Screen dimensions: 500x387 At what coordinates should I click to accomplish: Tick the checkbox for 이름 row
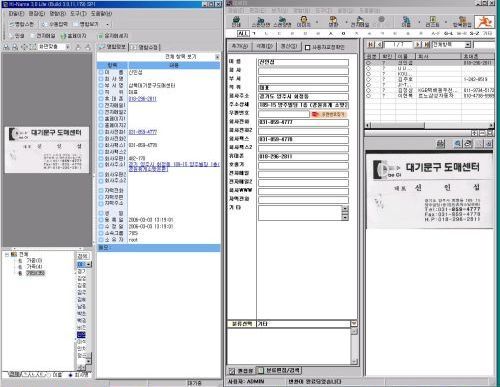[101, 72]
